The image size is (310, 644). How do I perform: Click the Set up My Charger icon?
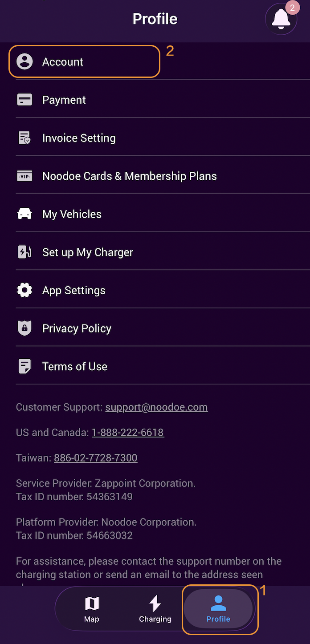pos(24,252)
